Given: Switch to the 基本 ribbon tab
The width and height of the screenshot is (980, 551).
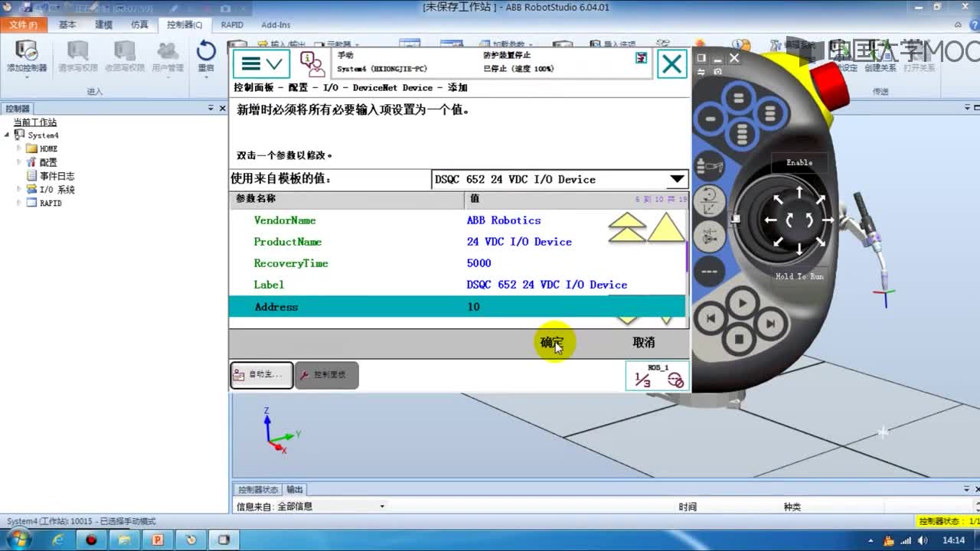Looking at the screenshot, I should (67, 24).
